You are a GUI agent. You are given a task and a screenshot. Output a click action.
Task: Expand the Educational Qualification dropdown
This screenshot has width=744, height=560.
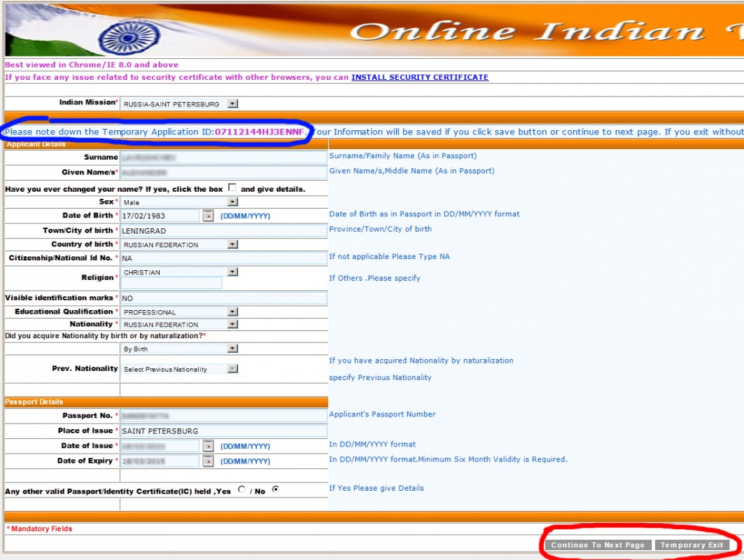232,312
